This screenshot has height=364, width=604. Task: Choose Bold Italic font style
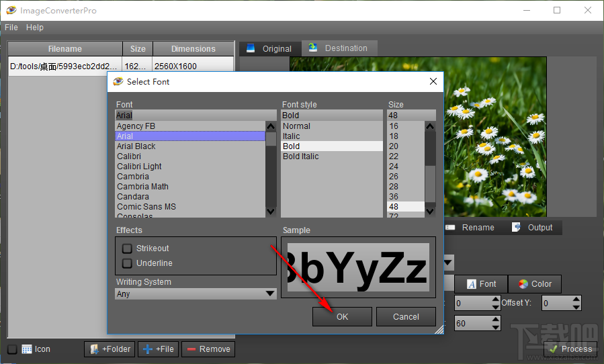point(332,156)
